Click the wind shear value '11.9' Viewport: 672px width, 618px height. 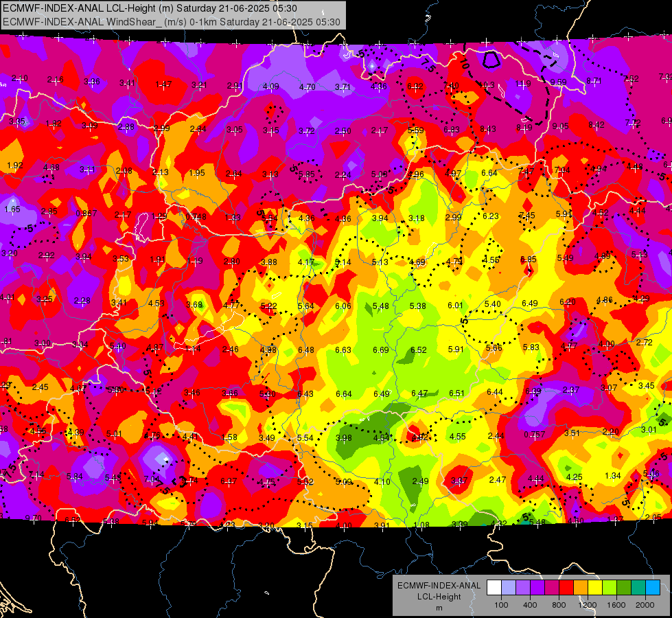(523, 84)
